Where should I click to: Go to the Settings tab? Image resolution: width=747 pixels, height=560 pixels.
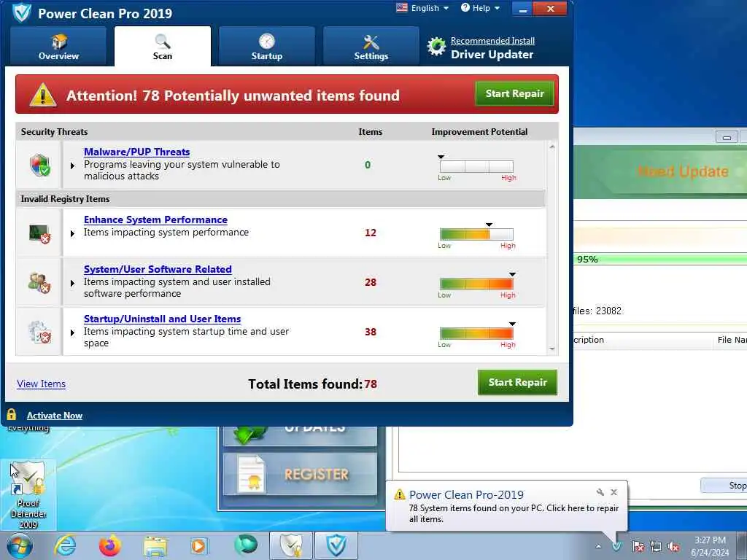click(x=371, y=47)
